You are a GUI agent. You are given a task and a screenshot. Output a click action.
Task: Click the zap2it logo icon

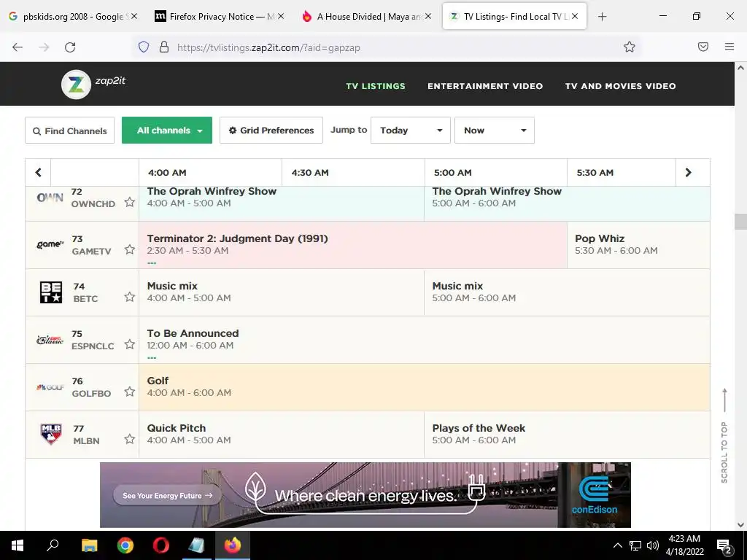pyautogui.click(x=76, y=85)
